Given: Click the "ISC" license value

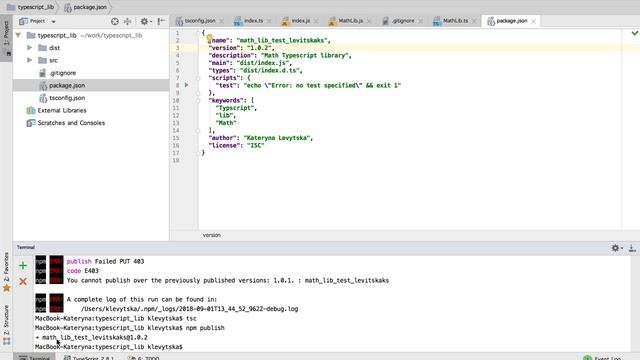Looking at the screenshot, I should click(x=256, y=146).
